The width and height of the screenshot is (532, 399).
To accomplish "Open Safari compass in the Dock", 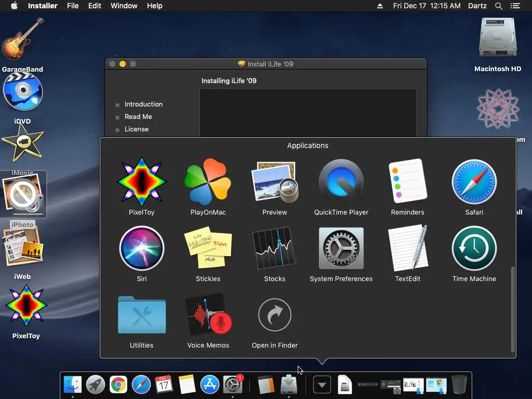I will 141,384.
